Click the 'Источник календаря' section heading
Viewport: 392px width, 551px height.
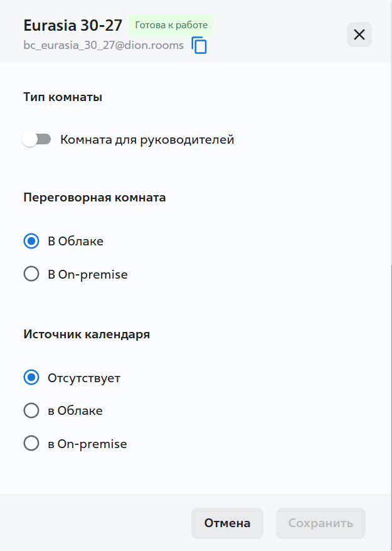tap(87, 334)
